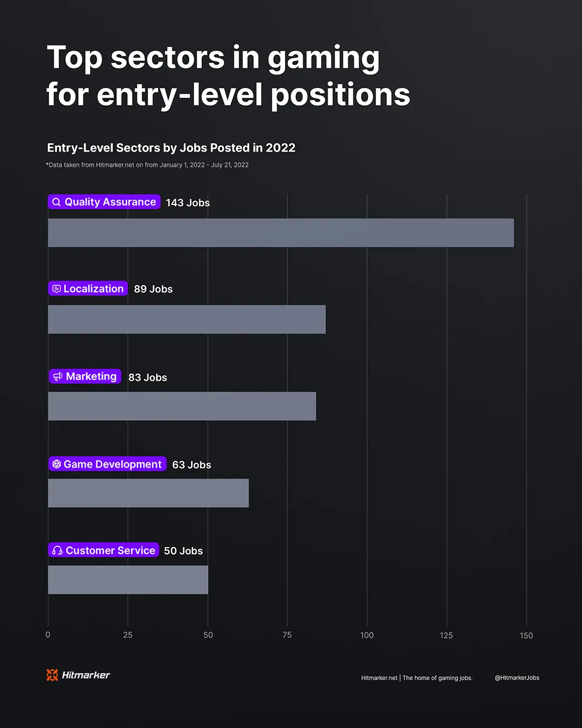Click the megaphone icon beside Marketing
The width and height of the screenshot is (582, 728).
click(x=58, y=376)
